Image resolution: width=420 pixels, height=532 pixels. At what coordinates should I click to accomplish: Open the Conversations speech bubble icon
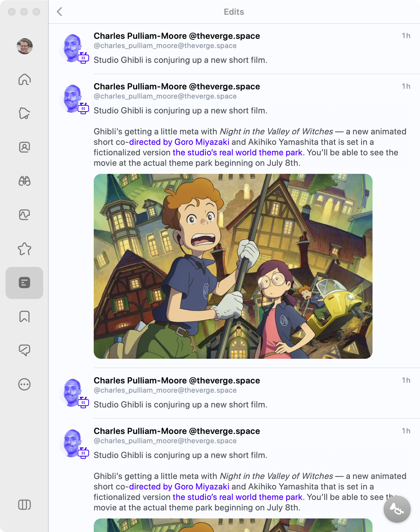coord(24,350)
